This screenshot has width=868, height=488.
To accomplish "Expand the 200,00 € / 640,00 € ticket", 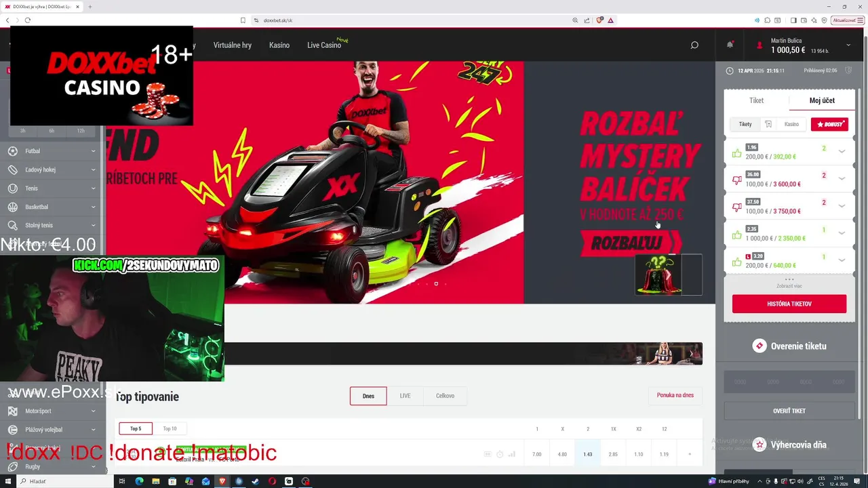I will (x=842, y=260).
